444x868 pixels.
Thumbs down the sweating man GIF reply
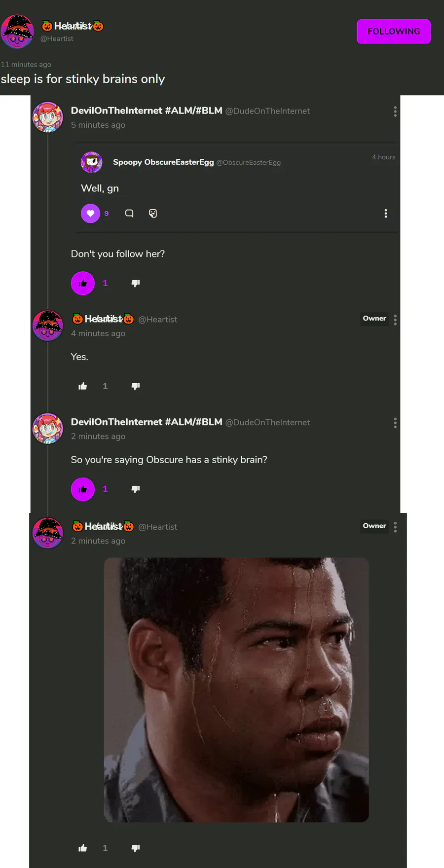136,848
